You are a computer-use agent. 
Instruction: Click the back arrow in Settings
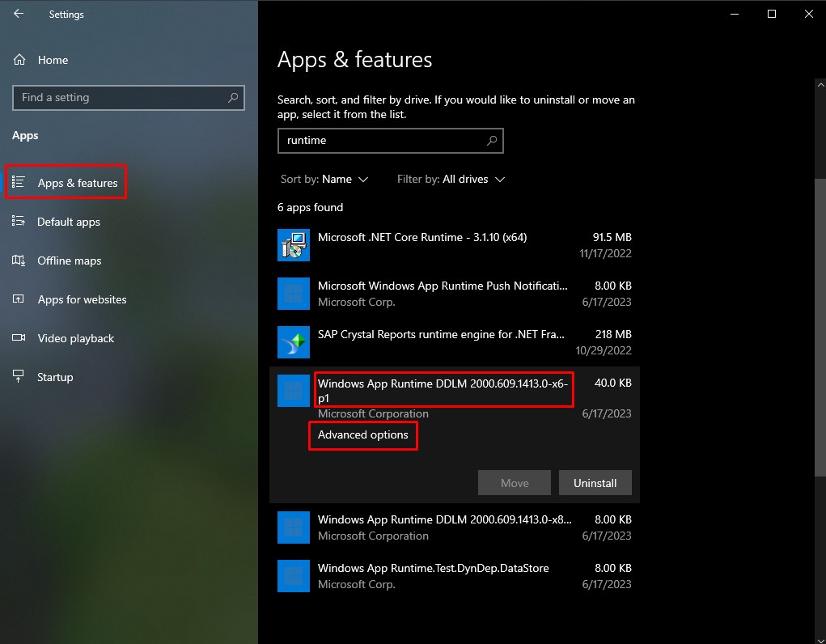(x=18, y=14)
